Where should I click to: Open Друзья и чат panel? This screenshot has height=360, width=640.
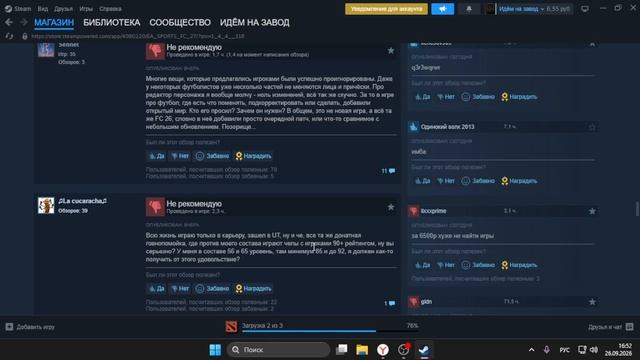pyautogui.click(x=611, y=327)
